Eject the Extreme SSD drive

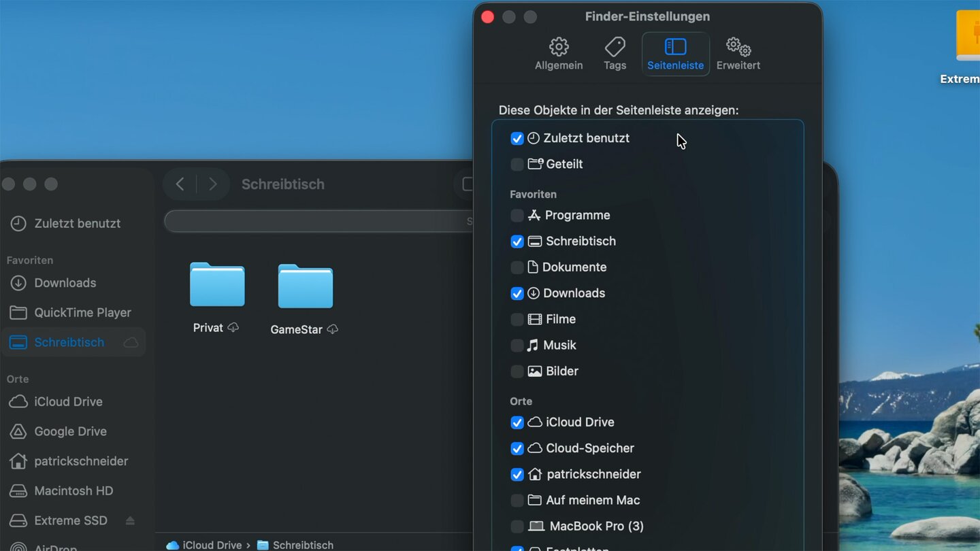tap(130, 520)
